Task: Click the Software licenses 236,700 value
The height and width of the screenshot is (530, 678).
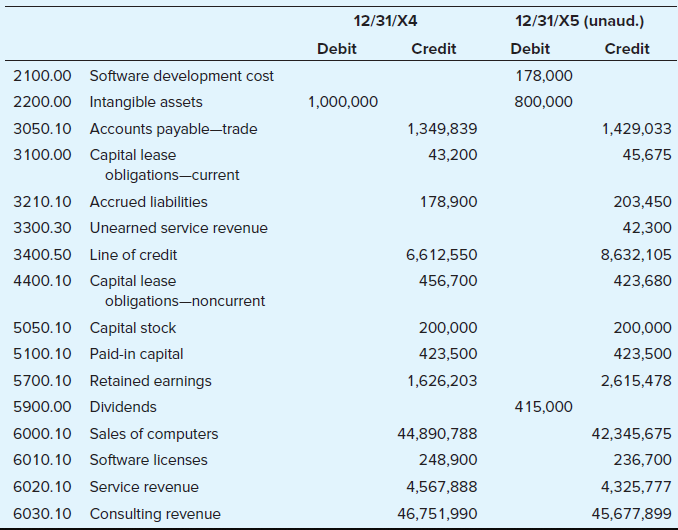Action: (643, 460)
